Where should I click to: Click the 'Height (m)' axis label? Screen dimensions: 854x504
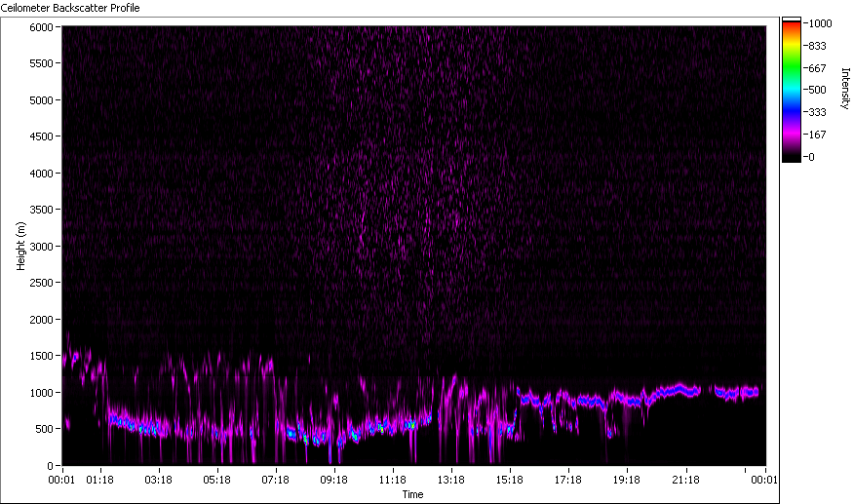pos(20,246)
